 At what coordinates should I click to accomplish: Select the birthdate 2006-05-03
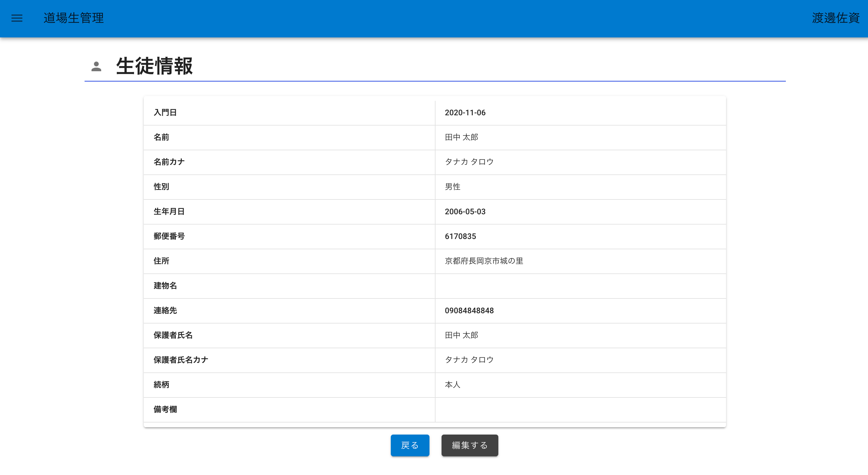[465, 212]
